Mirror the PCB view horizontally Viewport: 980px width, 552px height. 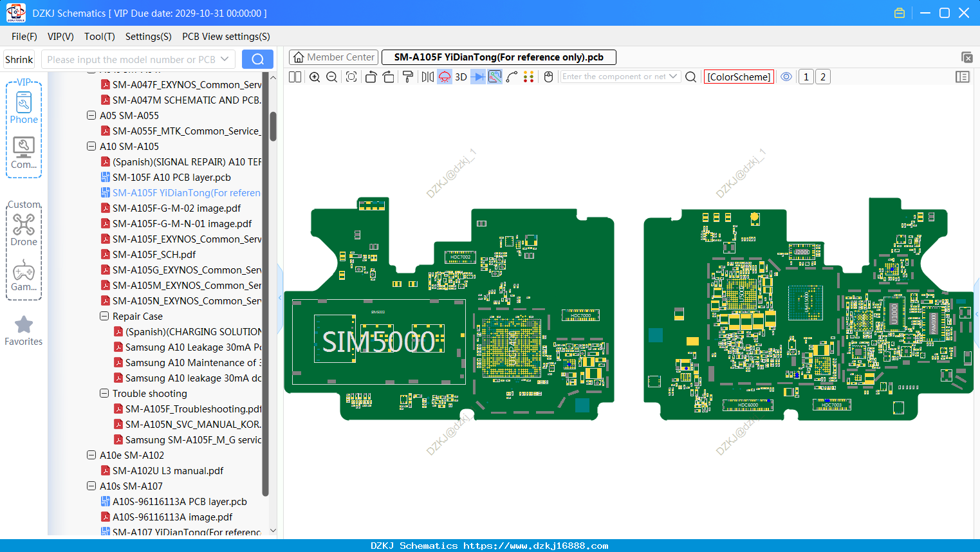428,77
